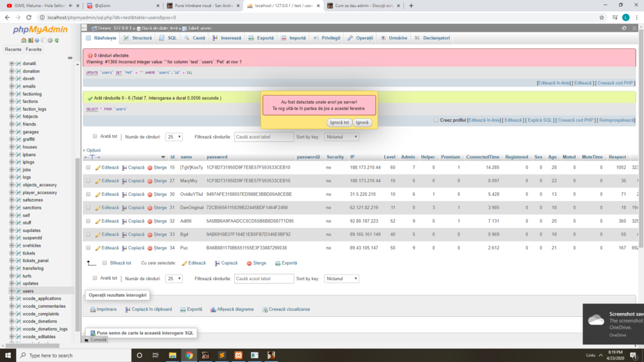Open the Structură tab
This screenshot has width=644, height=362.
point(138,38)
